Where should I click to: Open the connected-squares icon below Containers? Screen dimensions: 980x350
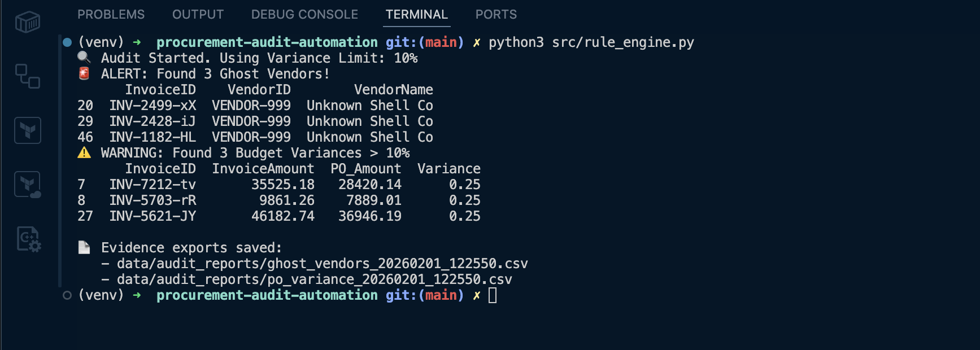click(27, 76)
